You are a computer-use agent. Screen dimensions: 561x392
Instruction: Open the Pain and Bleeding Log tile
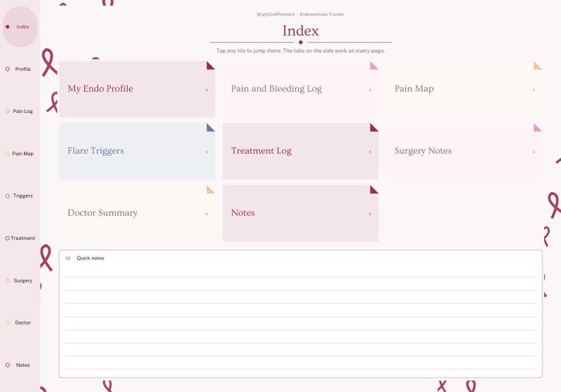coord(300,89)
